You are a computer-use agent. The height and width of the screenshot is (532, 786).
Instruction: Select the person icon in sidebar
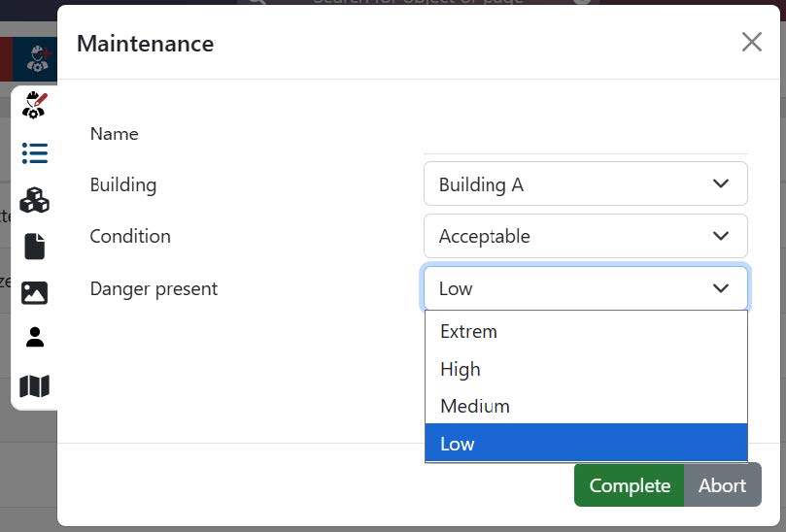[35, 338]
